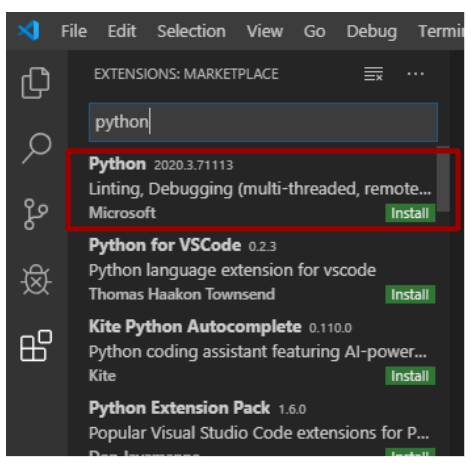Open the Edit menu
471x465 pixels.
pyautogui.click(x=122, y=31)
